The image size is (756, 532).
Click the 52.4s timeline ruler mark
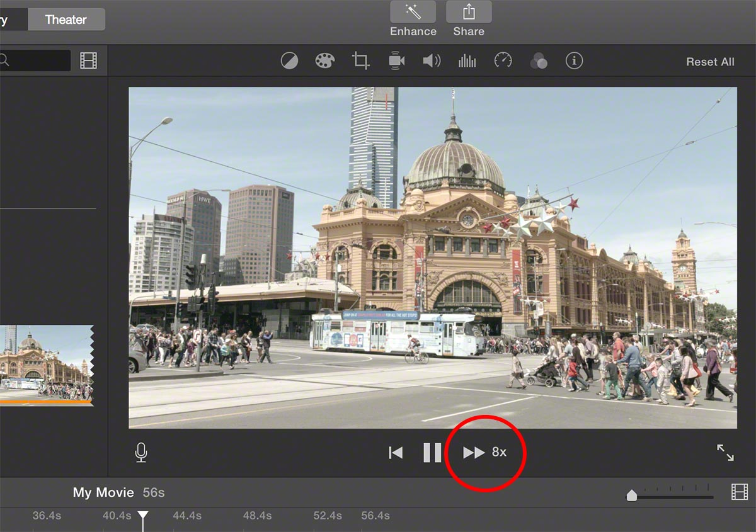point(328,516)
